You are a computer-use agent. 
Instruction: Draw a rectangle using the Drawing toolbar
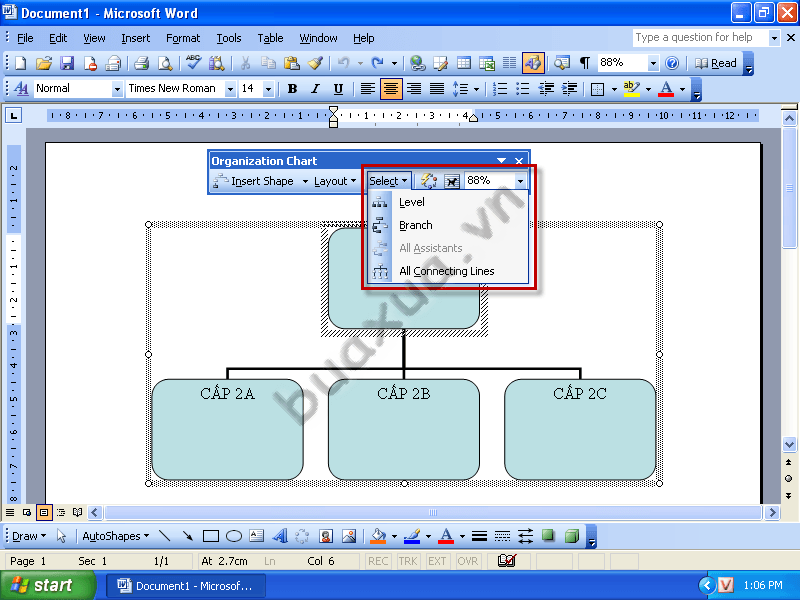pyautogui.click(x=211, y=536)
